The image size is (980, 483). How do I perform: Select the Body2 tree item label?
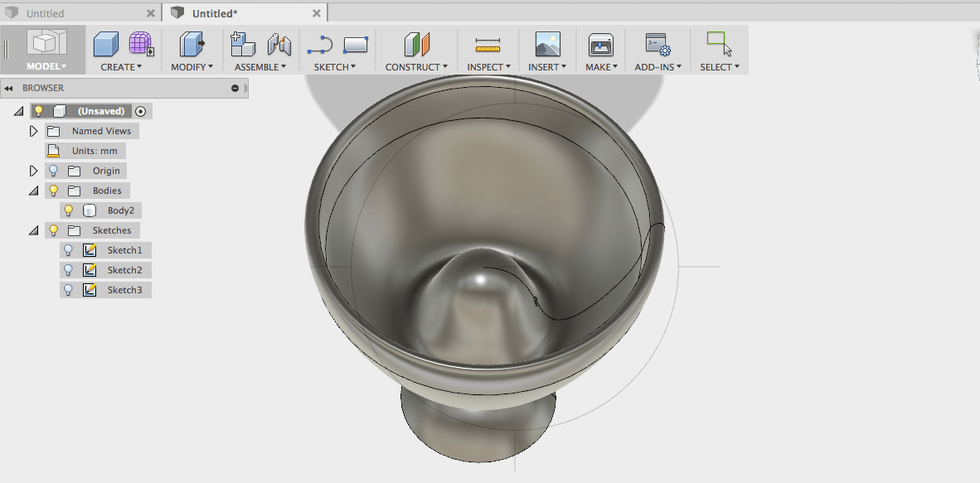120,210
